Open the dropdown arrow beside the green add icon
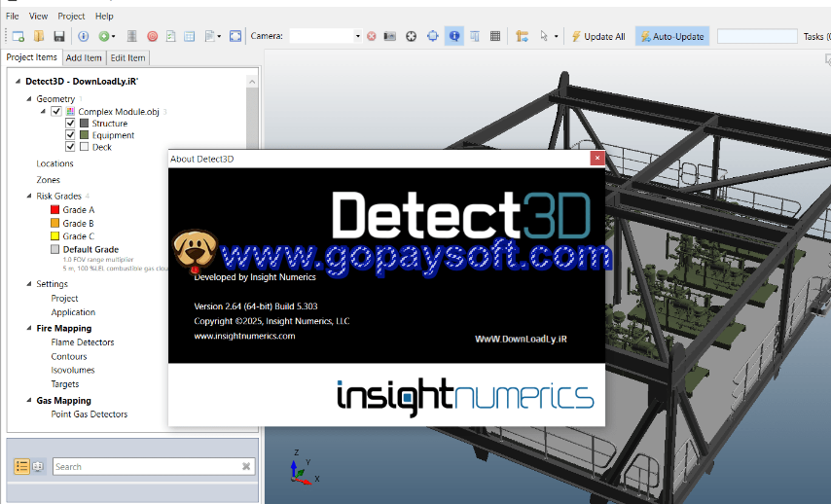The height and width of the screenshot is (504, 831). pyautogui.click(x=113, y=37)
